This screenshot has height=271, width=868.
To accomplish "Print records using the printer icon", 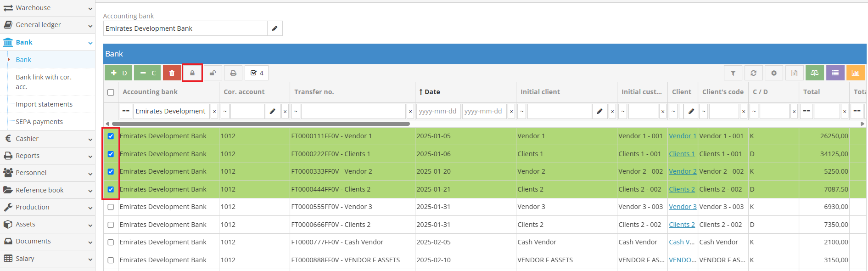I will click(x=233, y=73).
